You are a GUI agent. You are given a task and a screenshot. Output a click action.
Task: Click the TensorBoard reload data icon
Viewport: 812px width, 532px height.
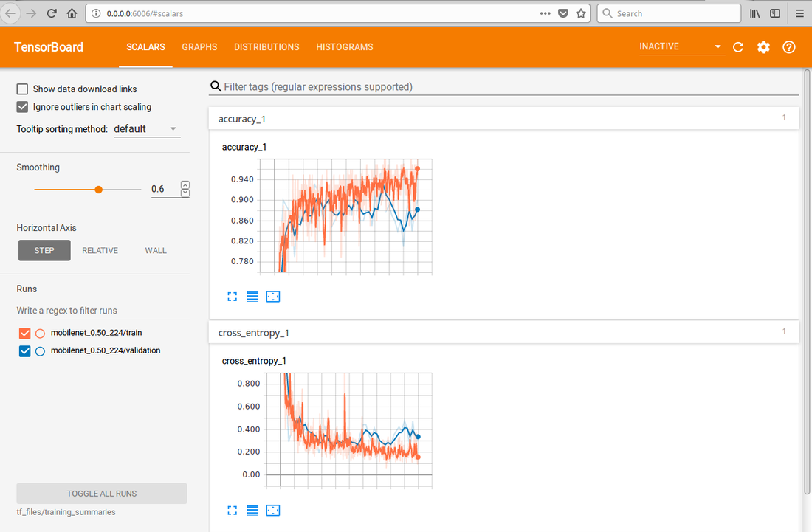pyautogui.click(x=738, y=47)
